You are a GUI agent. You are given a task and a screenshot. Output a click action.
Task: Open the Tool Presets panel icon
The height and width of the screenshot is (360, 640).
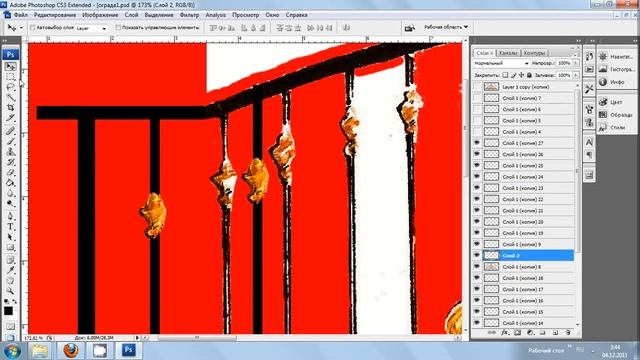point(589,89)
